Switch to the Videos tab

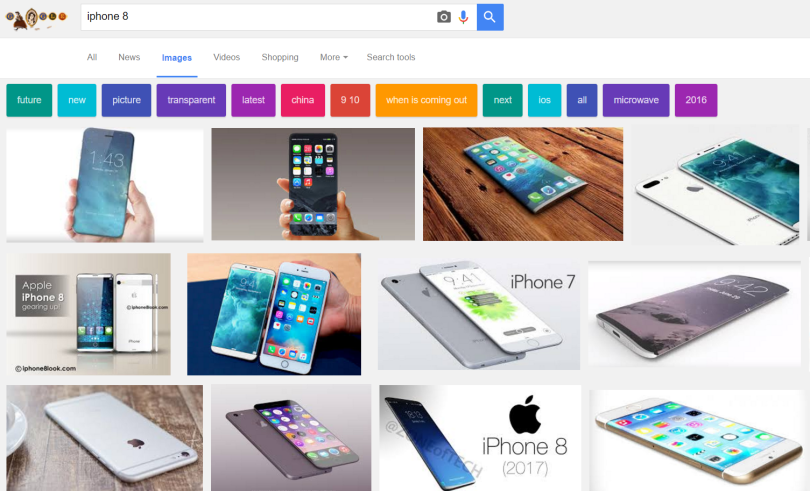tap(226, 57)
